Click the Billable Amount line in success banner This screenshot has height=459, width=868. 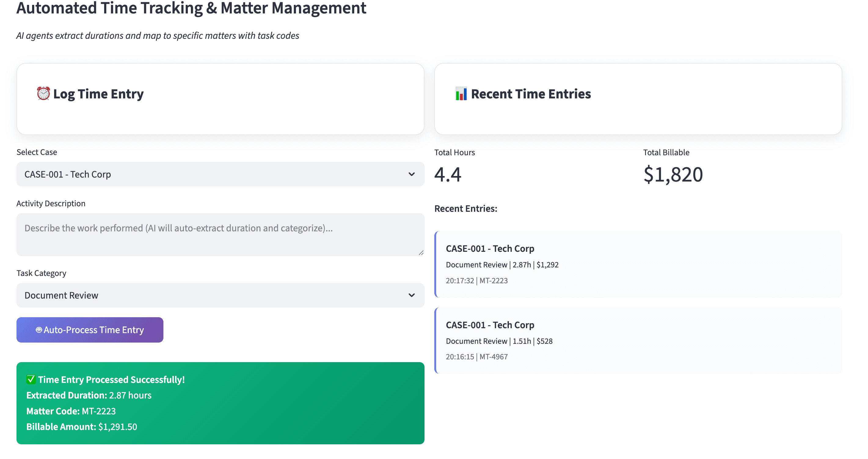tap(82, 427)
